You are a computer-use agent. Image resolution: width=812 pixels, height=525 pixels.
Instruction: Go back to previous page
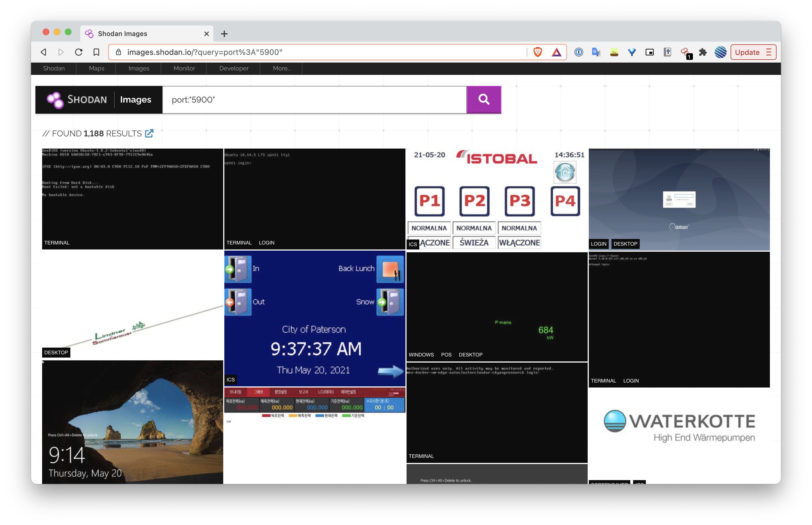point(43,52)
